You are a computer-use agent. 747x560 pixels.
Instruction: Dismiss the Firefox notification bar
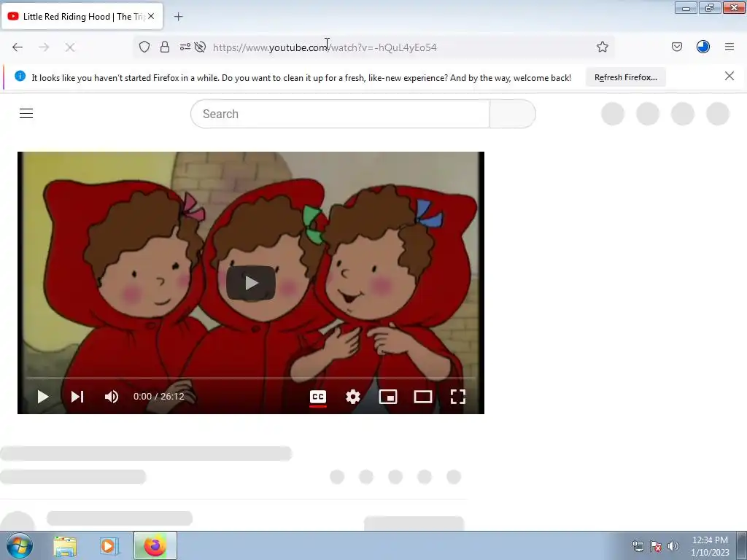[x=729, y=76]
